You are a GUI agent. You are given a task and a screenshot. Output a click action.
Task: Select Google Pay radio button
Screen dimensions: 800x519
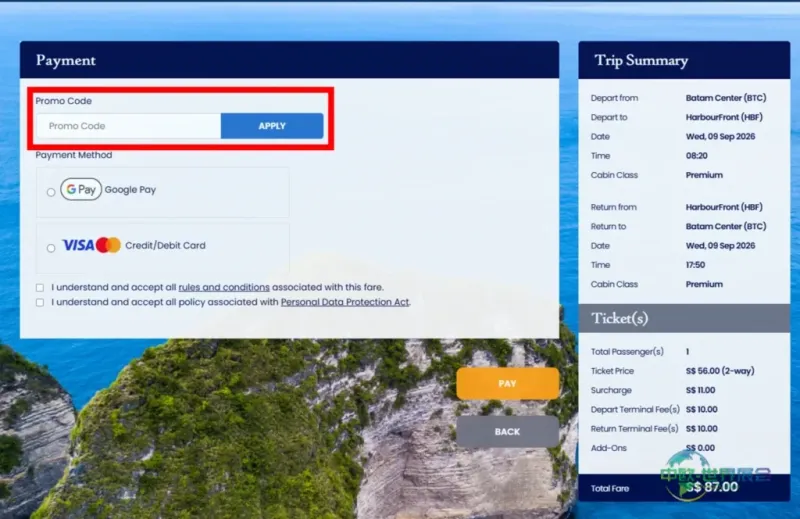click(51, 192)
